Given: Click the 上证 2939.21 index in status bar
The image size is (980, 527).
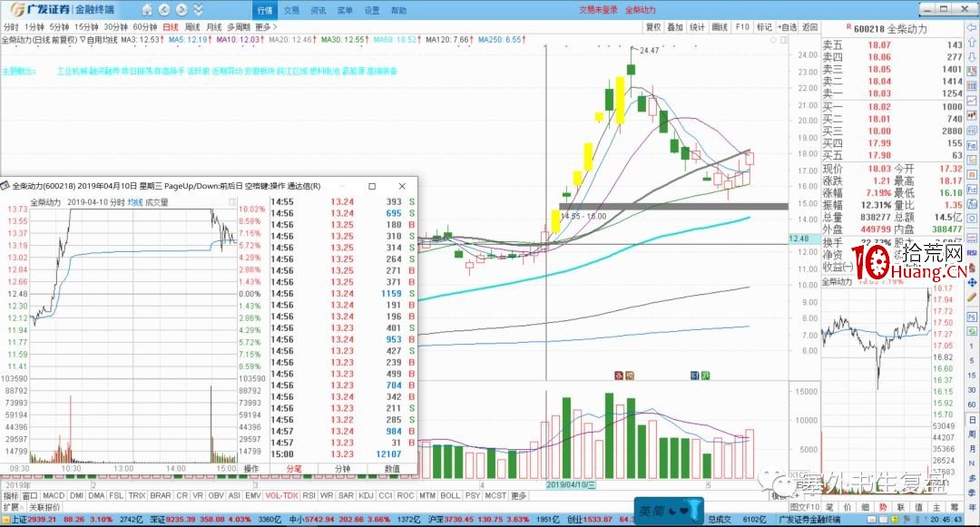Looking at the screenshot, I should pos(34,520).
